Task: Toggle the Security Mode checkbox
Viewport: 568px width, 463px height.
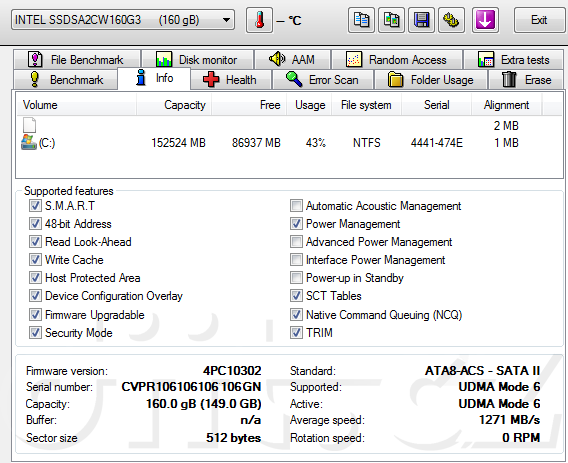Action: 35,333
